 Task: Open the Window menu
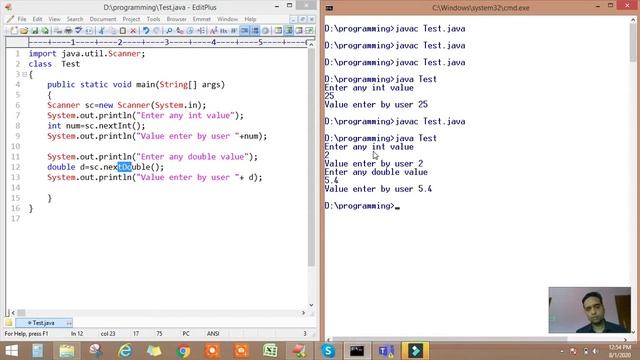click(x=227, y=19)
